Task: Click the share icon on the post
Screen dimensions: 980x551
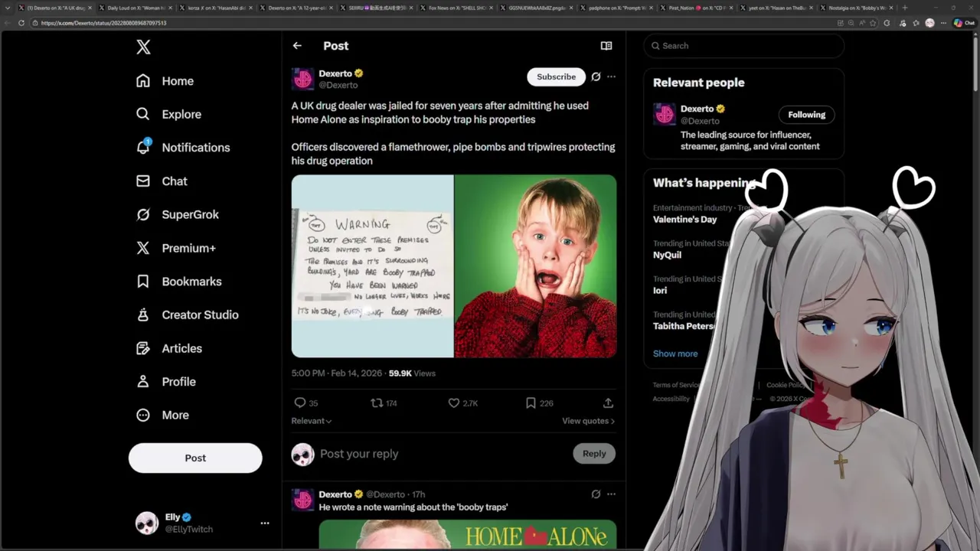Action: pyautogui.click(x=608, y=403)
